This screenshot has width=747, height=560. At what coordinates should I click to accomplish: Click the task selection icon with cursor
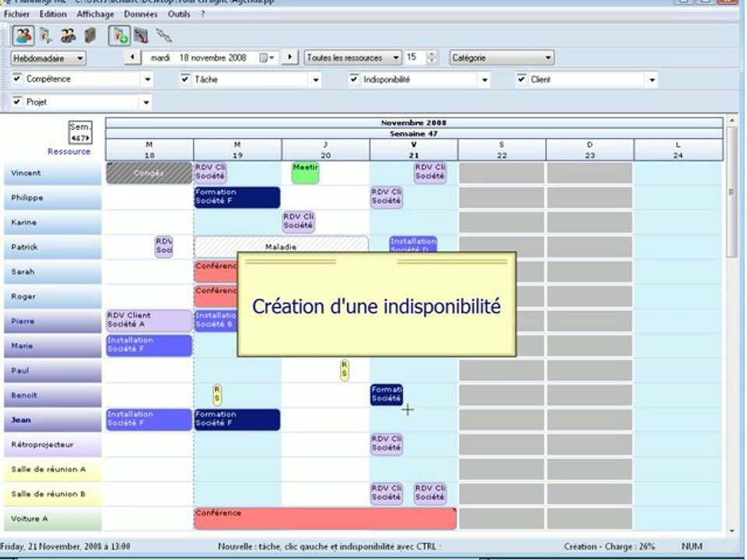[x=46, y=36]
